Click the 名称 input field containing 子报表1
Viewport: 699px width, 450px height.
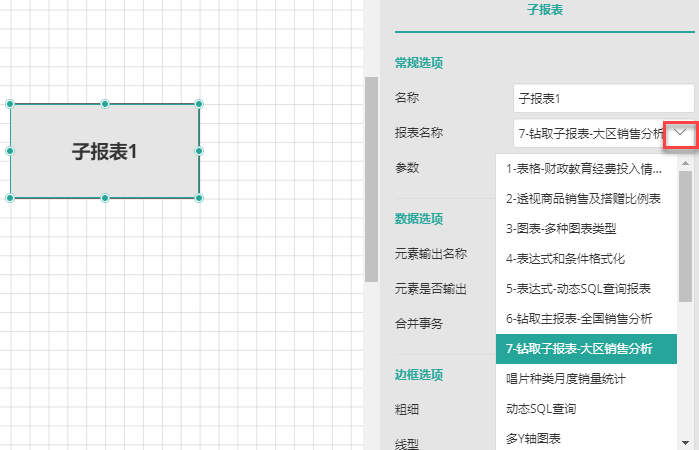pos(603,99)
